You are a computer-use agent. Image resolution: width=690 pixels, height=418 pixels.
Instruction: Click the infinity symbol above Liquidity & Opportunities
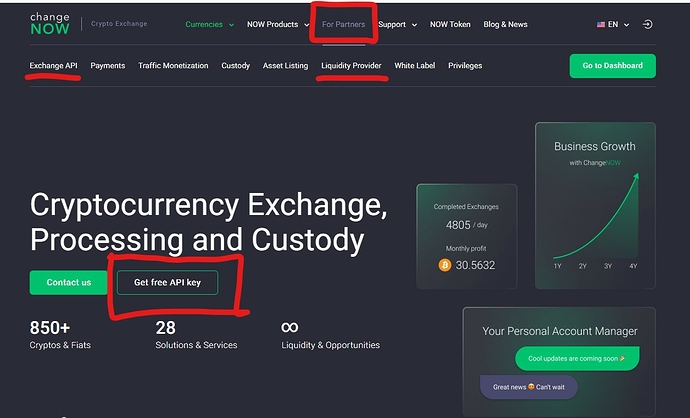tap(290, 327)
